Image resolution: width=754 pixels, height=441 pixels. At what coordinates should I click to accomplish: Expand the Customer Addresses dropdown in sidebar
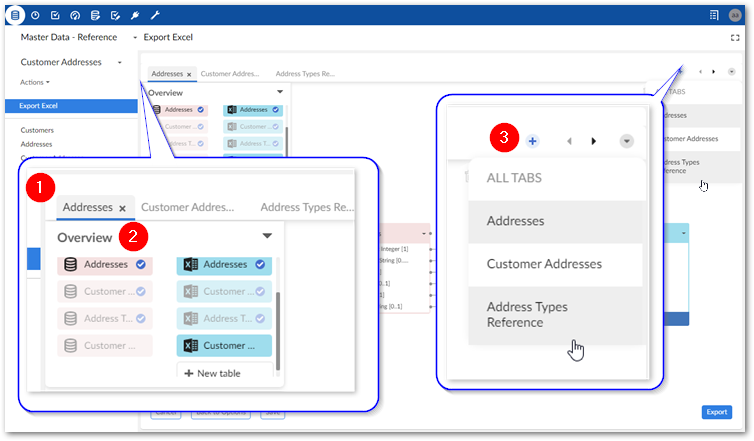[119, 62]
